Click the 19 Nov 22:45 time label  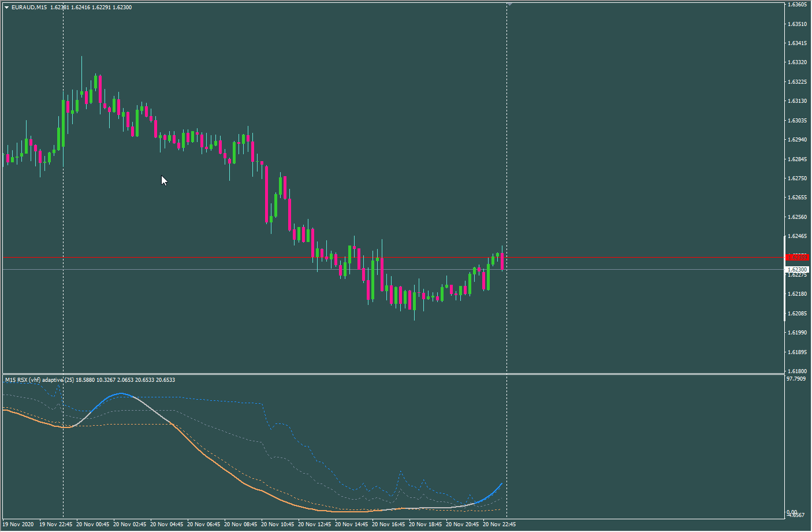pos(55,524)
